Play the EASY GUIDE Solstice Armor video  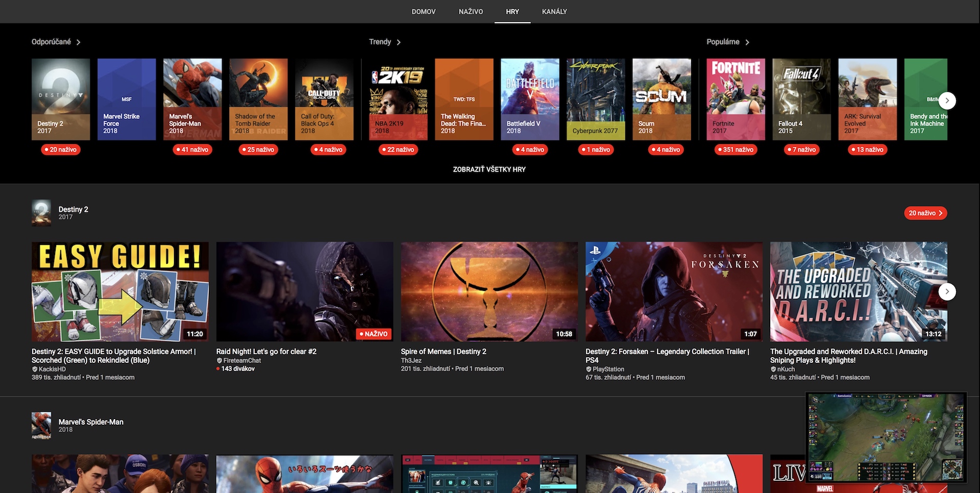120,291
